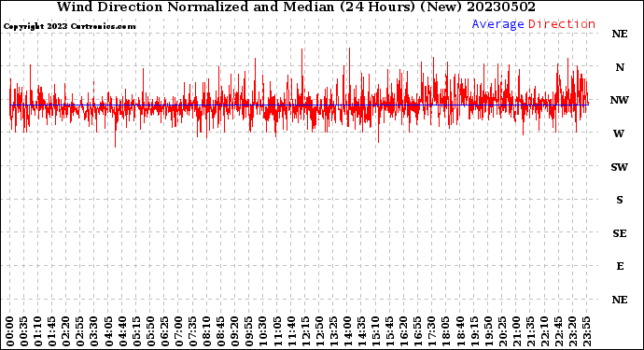Click the 23:20 time axis label
The image size is (644, 350).
pyautogui.click(x=572, y=331)
